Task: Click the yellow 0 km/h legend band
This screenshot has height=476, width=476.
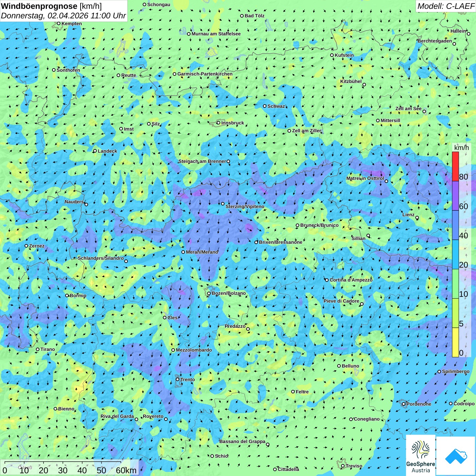Action: tap(455, 342)
